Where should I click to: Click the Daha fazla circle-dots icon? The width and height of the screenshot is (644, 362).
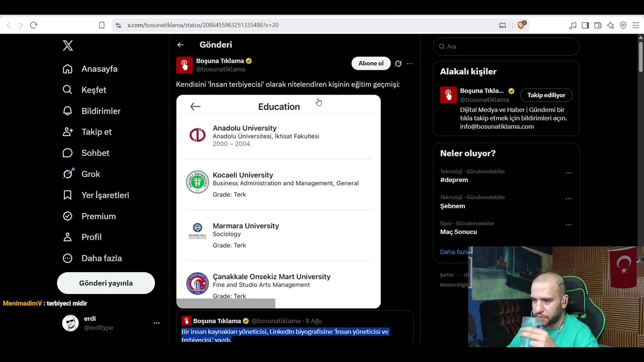coord(67,258)
